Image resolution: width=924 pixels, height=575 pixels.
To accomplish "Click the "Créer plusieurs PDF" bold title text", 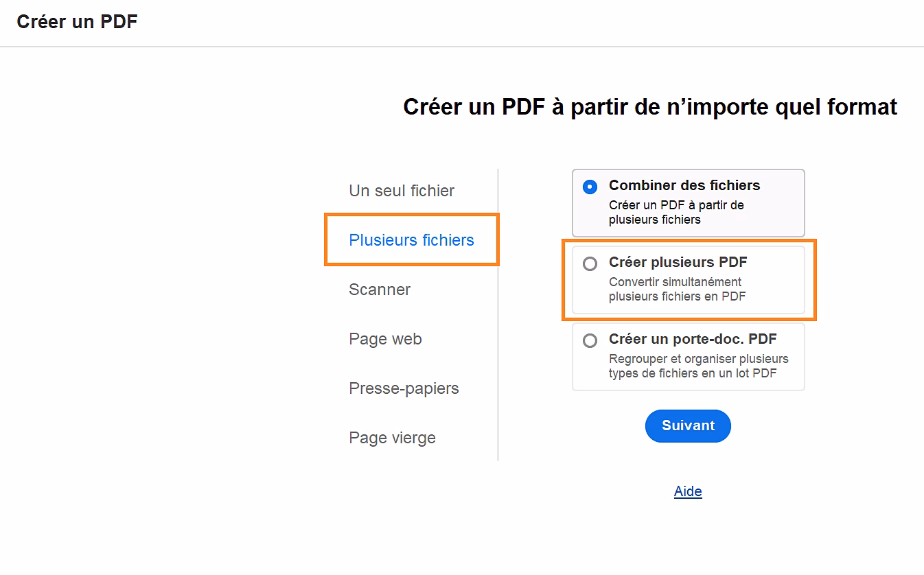I will click(x=678, y=262).
